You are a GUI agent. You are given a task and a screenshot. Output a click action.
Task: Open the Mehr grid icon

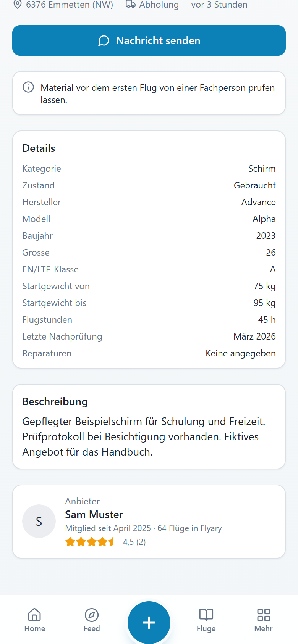264,615
